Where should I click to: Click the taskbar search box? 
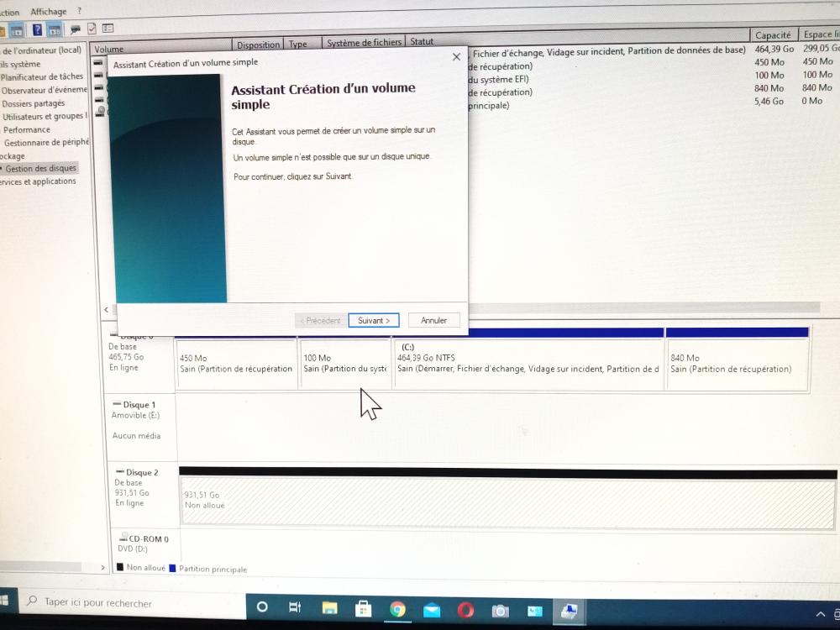coord(133,602)
